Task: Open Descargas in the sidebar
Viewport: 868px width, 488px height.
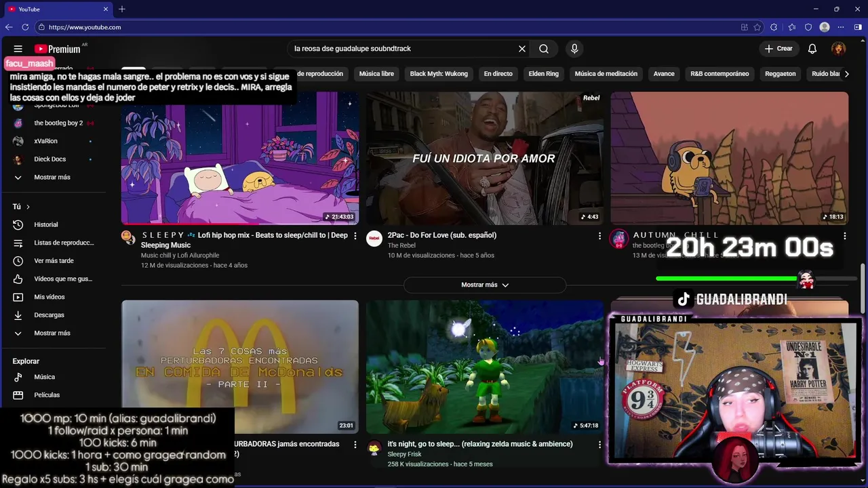Action: tap(54, 315)
